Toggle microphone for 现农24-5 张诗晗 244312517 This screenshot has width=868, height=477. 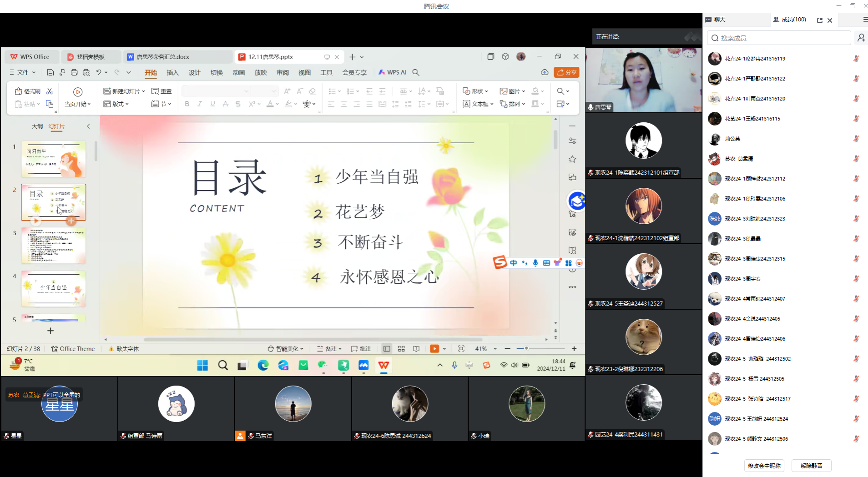856,399
